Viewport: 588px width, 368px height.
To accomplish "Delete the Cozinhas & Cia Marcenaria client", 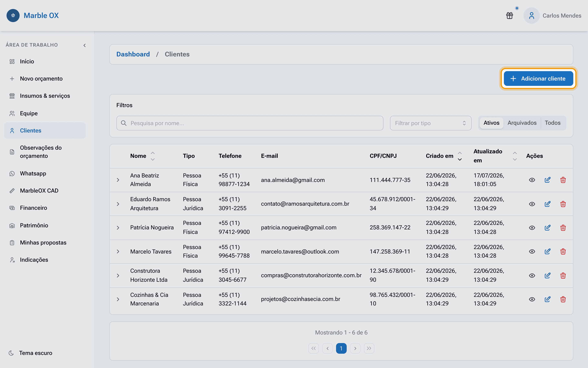I will pyautogui.click(x=563, y=299).
